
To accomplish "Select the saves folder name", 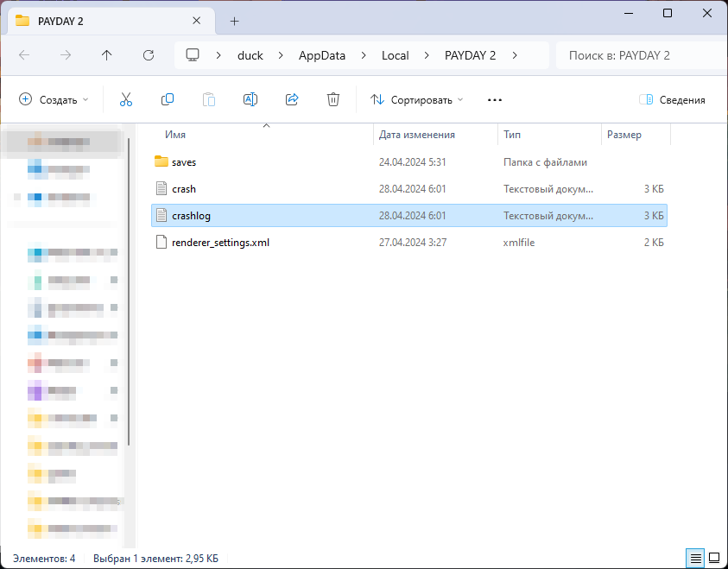I will point(184,162).
